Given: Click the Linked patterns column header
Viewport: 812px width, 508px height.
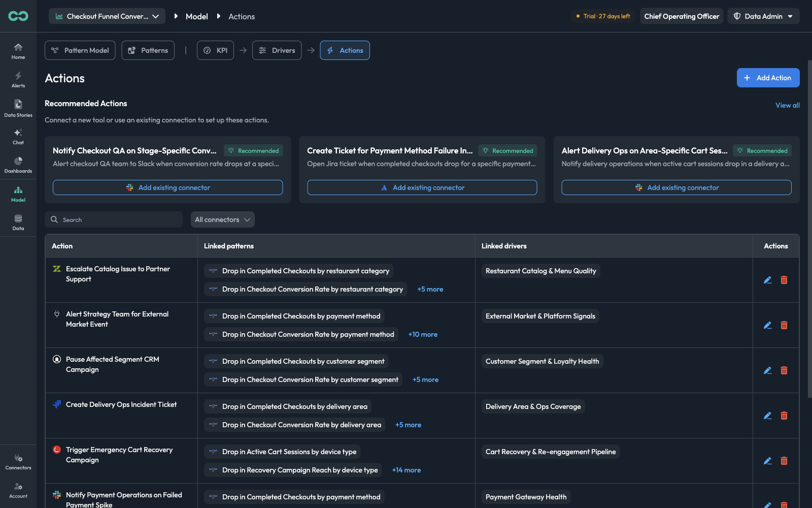Looking at the screenshot, I should pos(229,246).
